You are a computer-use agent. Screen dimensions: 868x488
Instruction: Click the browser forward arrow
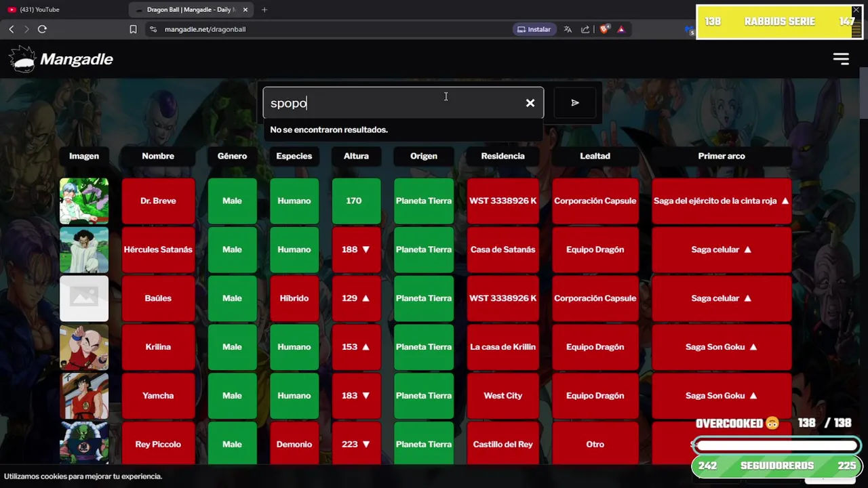26,29
